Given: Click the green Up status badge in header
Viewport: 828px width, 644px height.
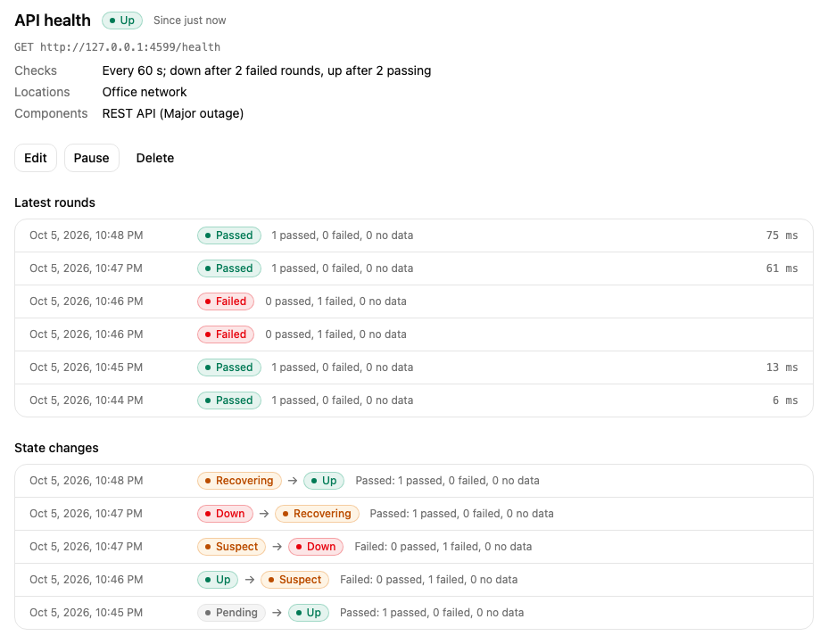Looking at the screenshot, I should point(122,21).
